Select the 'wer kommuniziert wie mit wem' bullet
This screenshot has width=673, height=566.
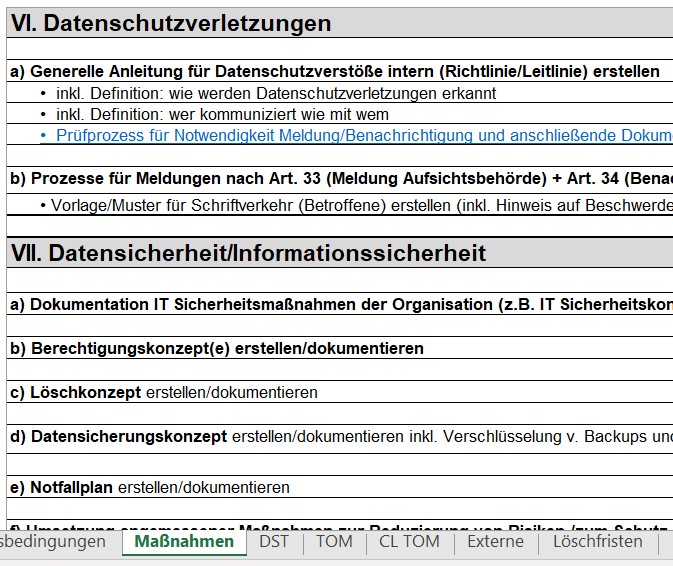(222, 114)
